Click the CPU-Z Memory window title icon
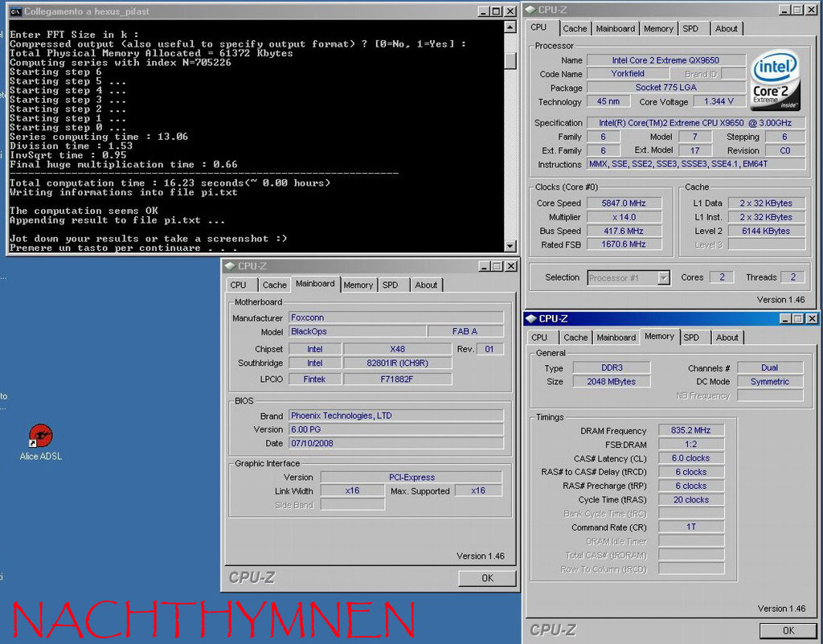Image resolution: width=823 pixels, height=644 pixels. [531, 318]
